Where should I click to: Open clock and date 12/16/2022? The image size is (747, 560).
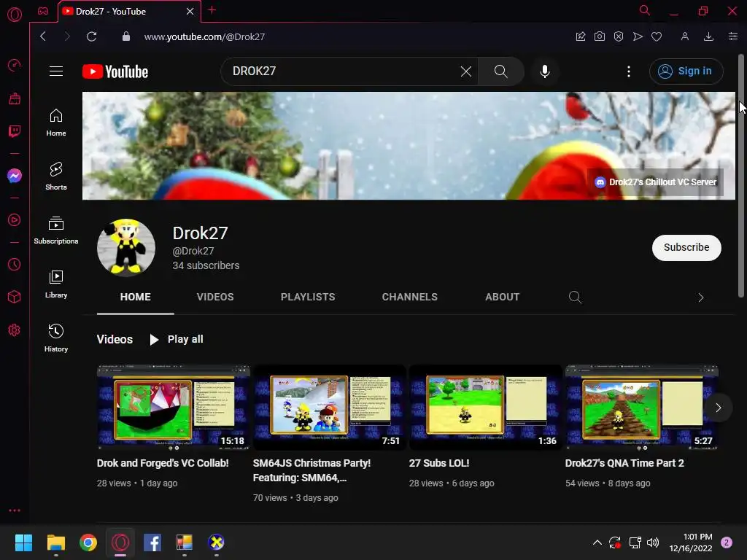[691, 542]
